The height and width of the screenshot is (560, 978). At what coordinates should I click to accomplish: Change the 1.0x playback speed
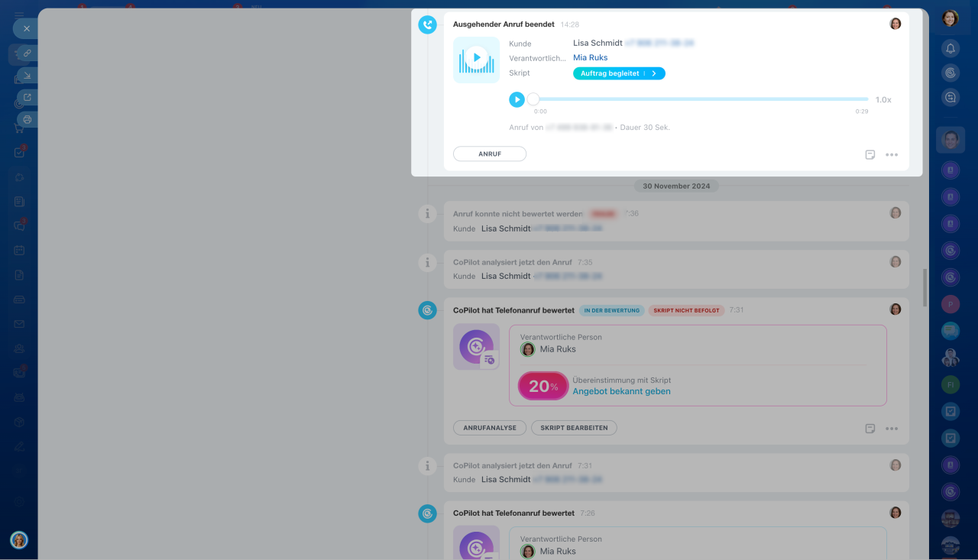pyautogui.click(x=883, y=100)
